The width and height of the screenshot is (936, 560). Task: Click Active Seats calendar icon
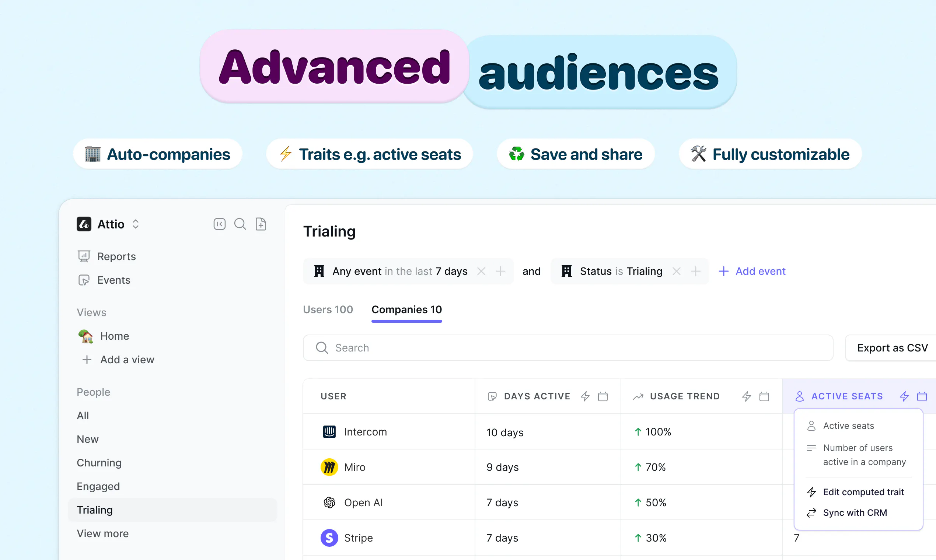coord(922,396)
